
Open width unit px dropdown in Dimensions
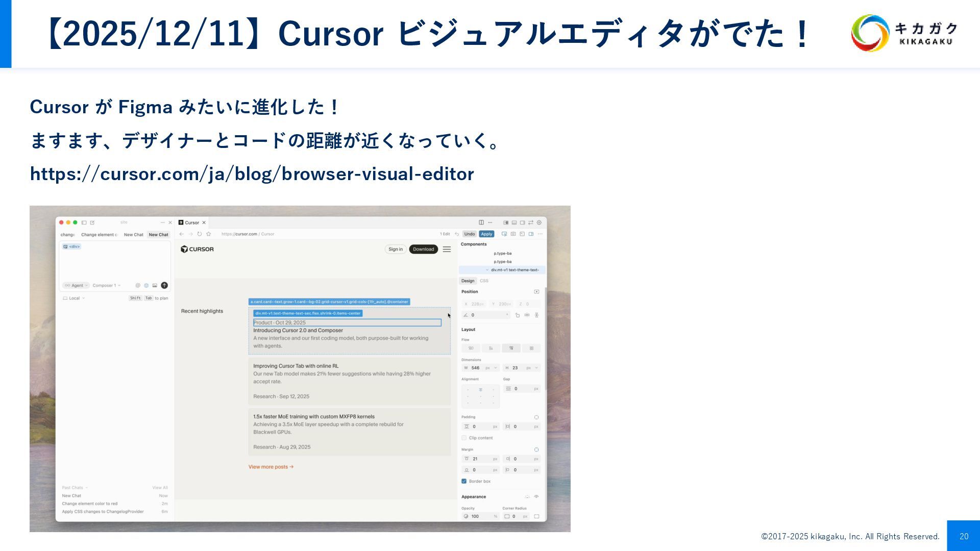pos(491,368)
